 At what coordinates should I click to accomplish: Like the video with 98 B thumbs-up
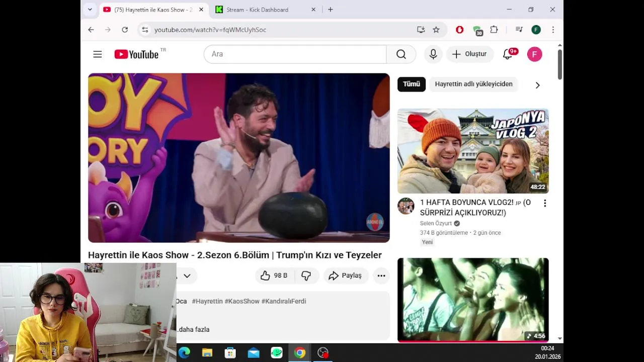[x=274, y=276]
